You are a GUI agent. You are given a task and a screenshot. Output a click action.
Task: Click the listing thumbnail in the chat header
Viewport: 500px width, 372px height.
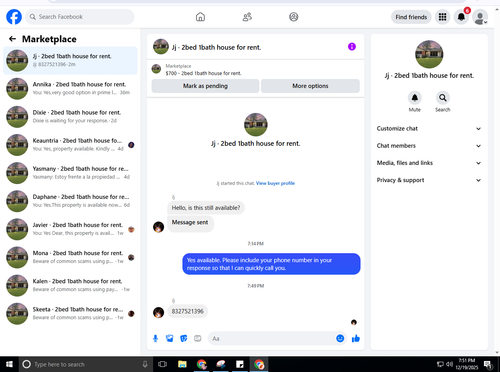[x=161, y=47]
